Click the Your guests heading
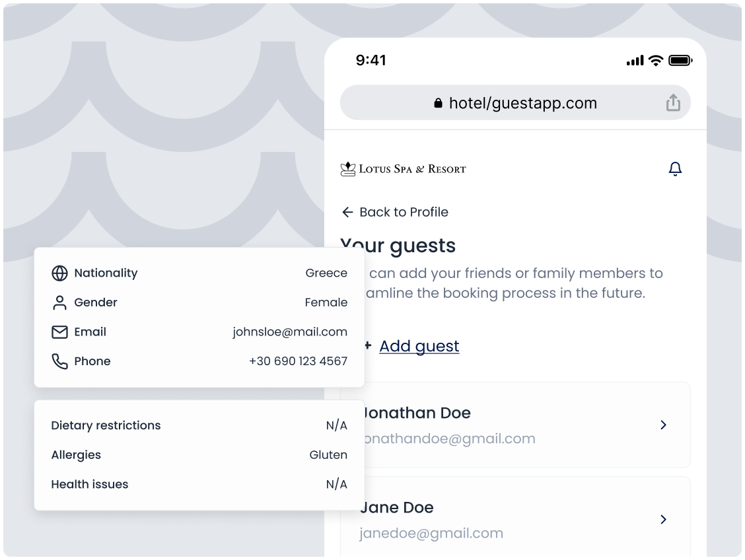The image size is (745, 560). (x=398, y=246)
